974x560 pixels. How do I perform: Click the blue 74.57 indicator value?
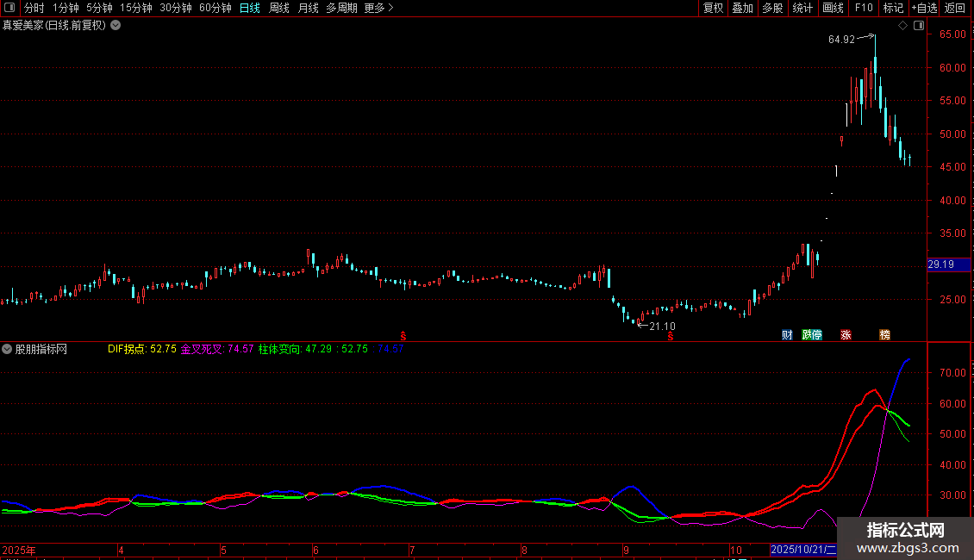390,350
